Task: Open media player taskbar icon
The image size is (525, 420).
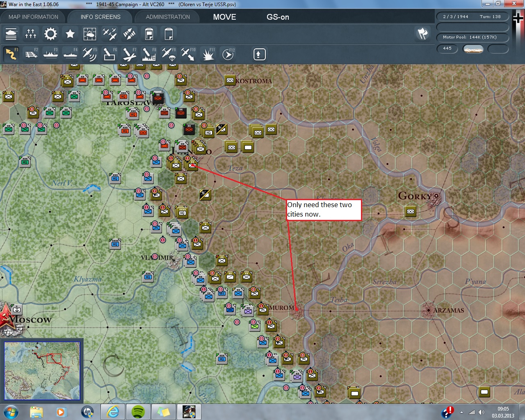Action: (x=61, y=411)
